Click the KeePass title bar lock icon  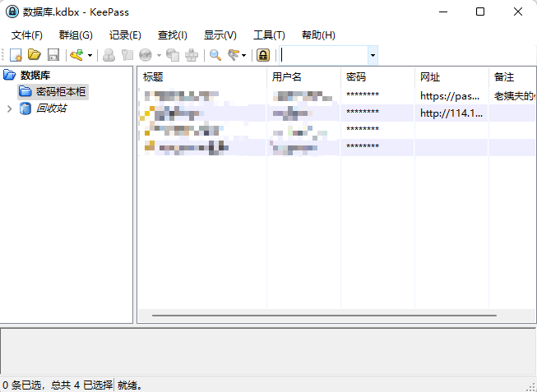12,12
